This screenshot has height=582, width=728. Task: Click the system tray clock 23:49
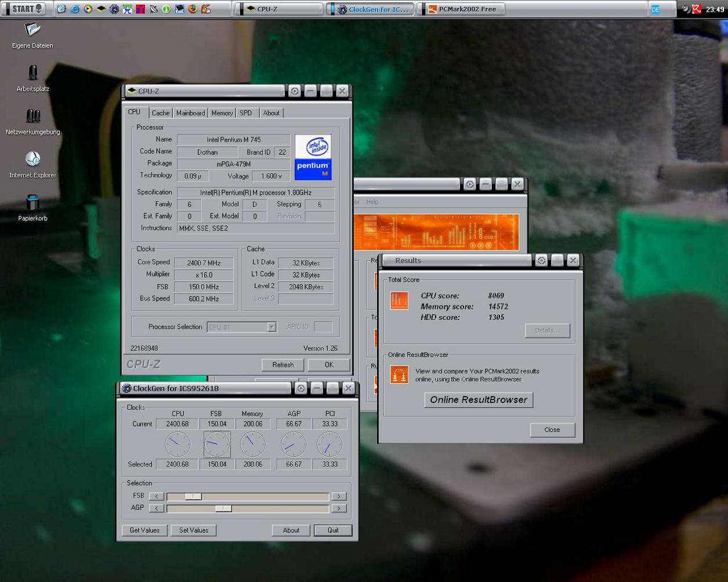coord(716,9)
